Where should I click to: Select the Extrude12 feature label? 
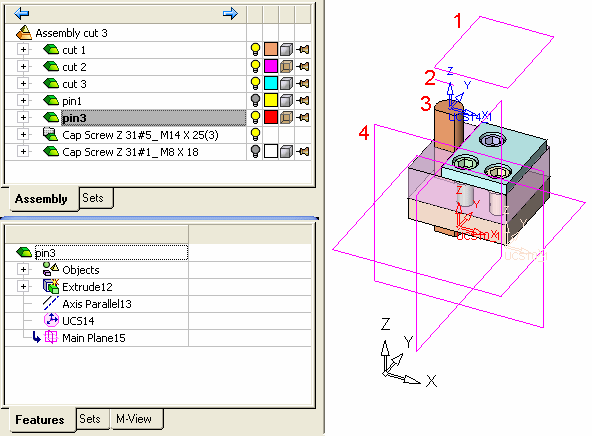click(87, 287)
